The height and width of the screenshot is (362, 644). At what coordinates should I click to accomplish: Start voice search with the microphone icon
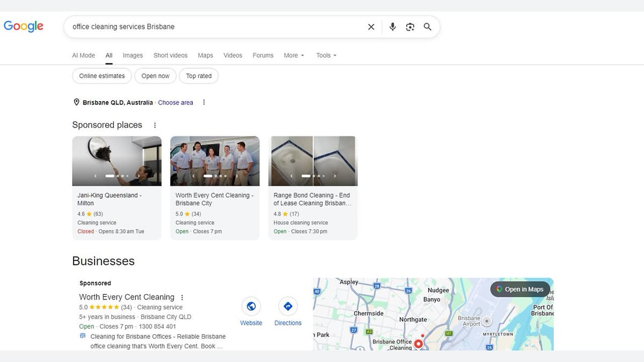pos(392,27)
